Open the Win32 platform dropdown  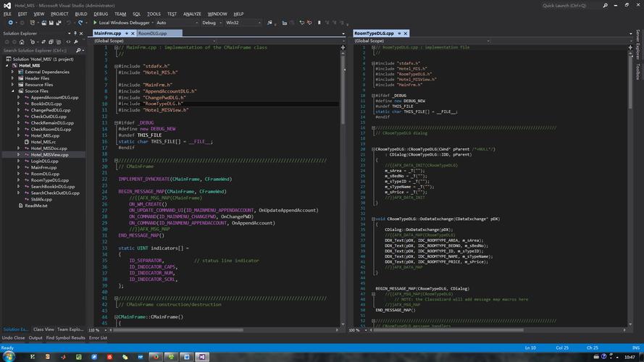243,22
